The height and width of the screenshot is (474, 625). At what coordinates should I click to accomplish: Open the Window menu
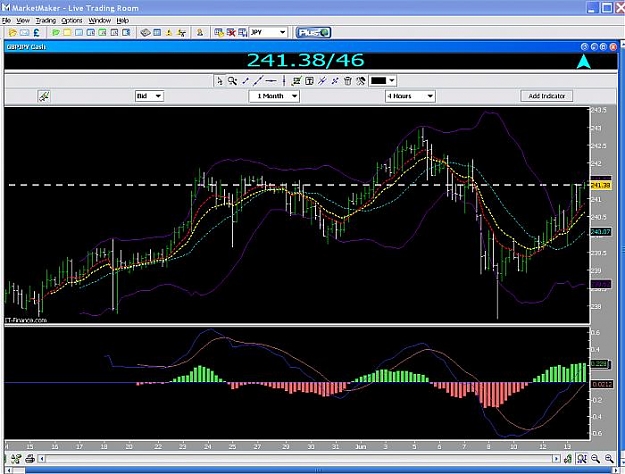click(100, 20)
